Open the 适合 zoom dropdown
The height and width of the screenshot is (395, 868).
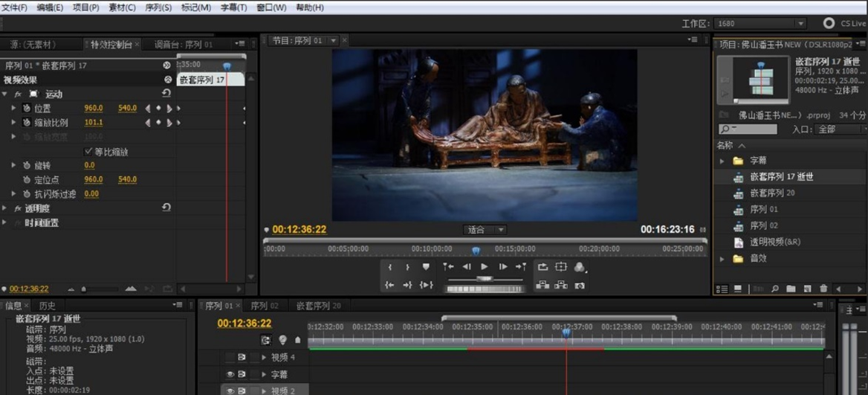click(485, 229)
